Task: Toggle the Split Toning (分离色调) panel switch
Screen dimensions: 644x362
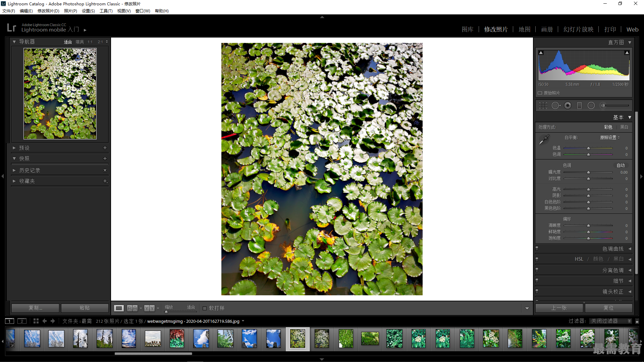Action: point(537,270)
